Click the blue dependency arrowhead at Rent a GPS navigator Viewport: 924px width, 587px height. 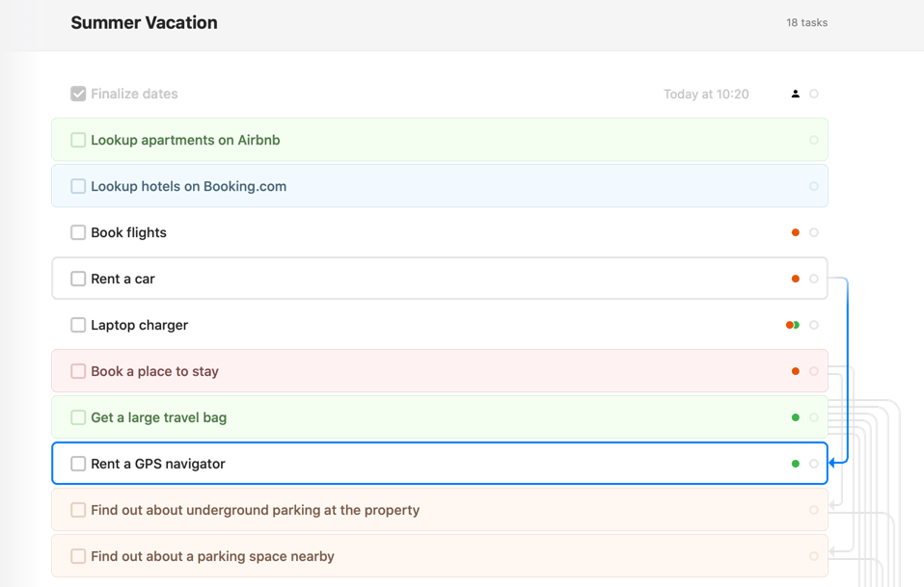coord(833,464)
